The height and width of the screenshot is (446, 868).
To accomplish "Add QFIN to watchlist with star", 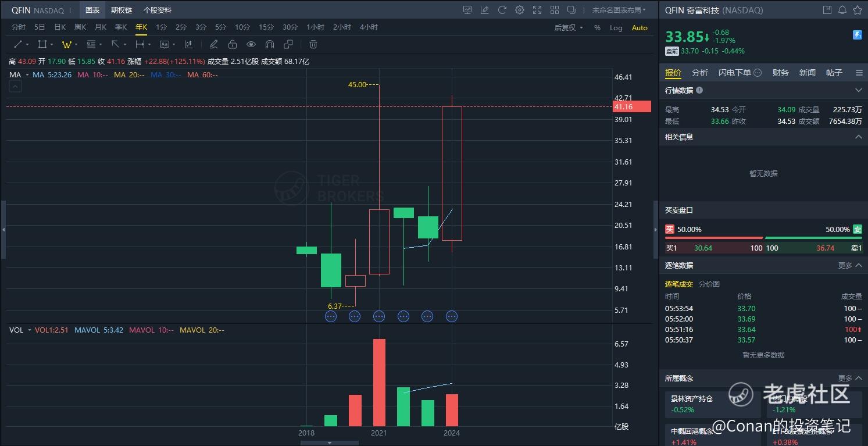I will click(x=858, y=10).
